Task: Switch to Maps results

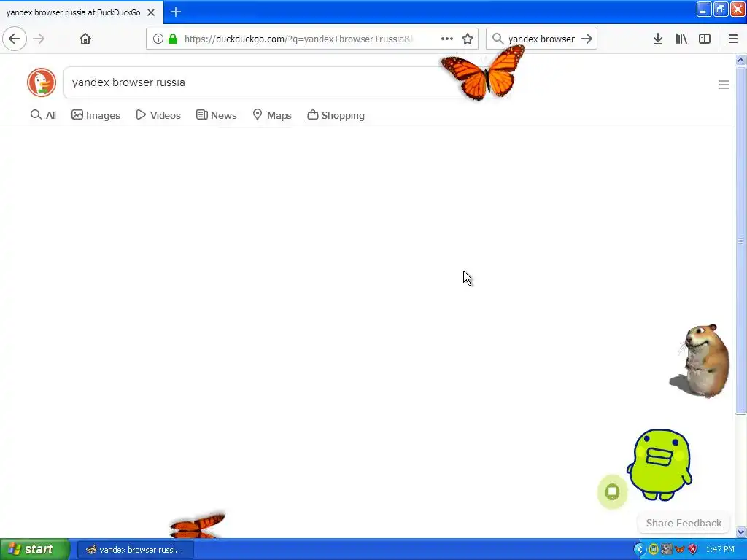Action: click(x=272, y=115)
